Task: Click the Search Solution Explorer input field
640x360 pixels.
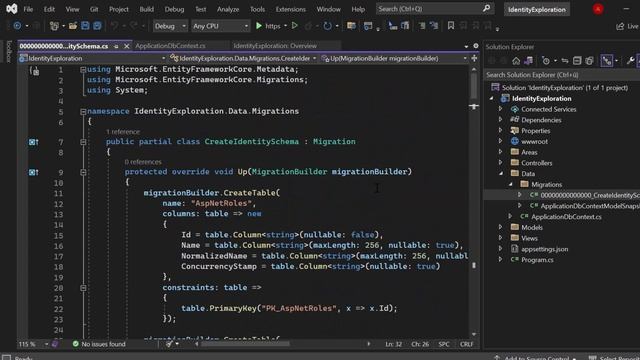Action: point(562,75)
